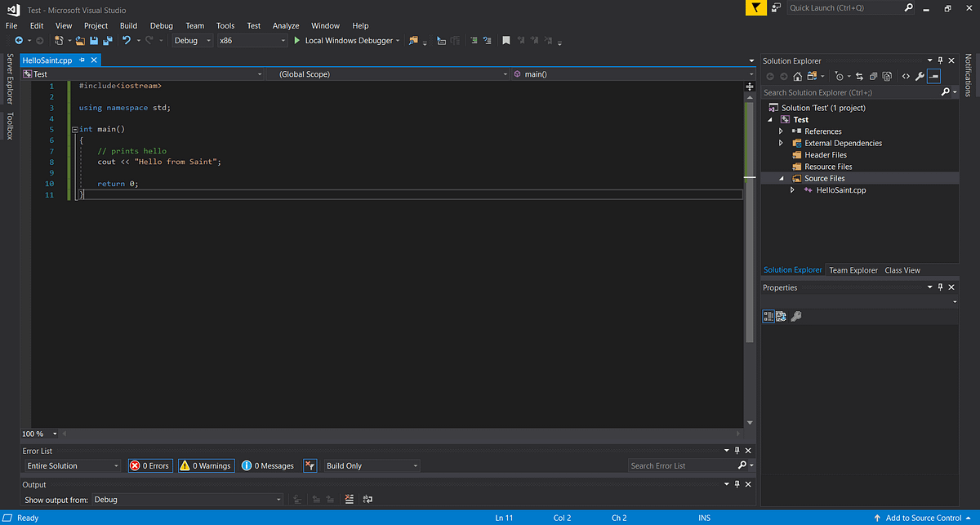Click the Home icon in Solution Explorer
Viewport: 980px width, 525px height.
click(x=797, y=76)
